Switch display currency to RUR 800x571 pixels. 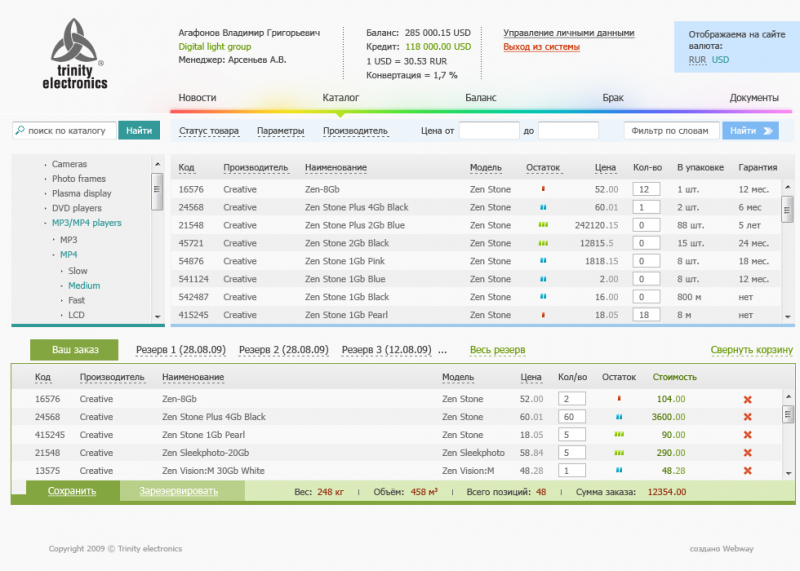coord(697,60)
